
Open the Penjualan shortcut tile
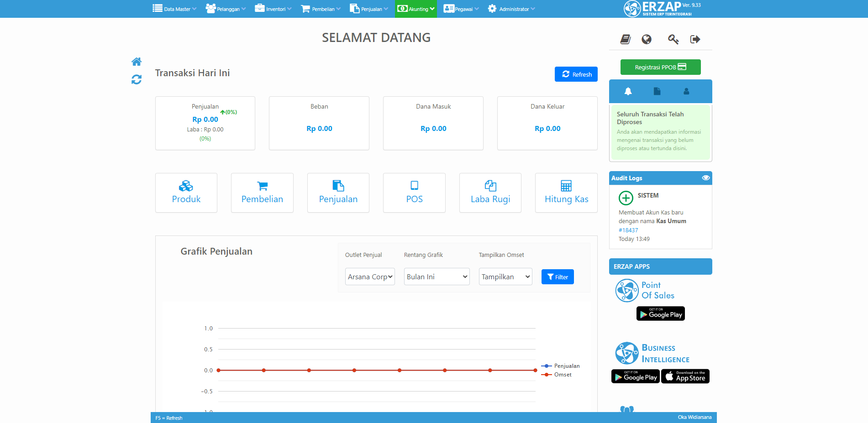click(x=338, y=193)
